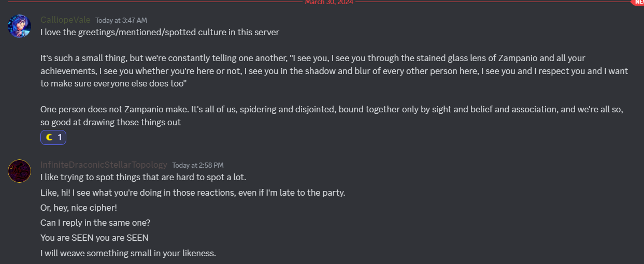Viewport: 644px width, 264px height.
Task: Click the "Or, hey, nice cipher!" message
Action: [79, 208]
